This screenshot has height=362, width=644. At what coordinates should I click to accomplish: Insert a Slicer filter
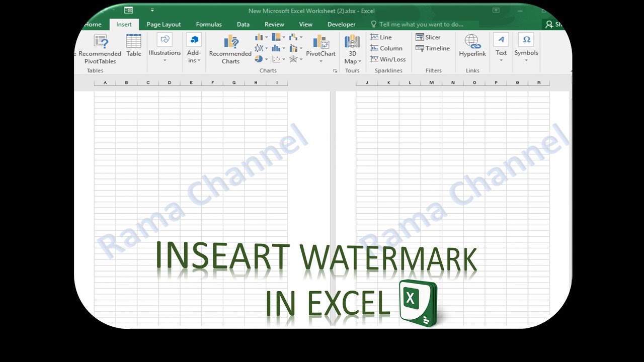pos(428,37)
